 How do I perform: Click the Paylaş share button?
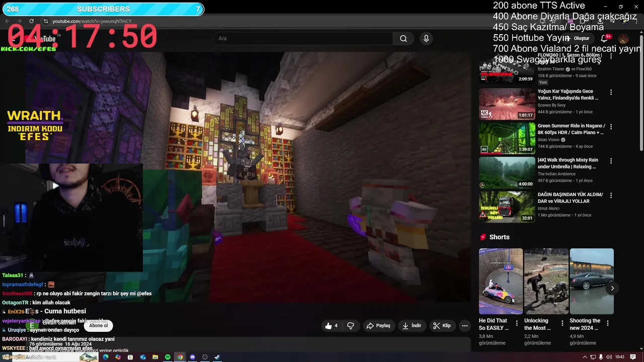(378, 326)
